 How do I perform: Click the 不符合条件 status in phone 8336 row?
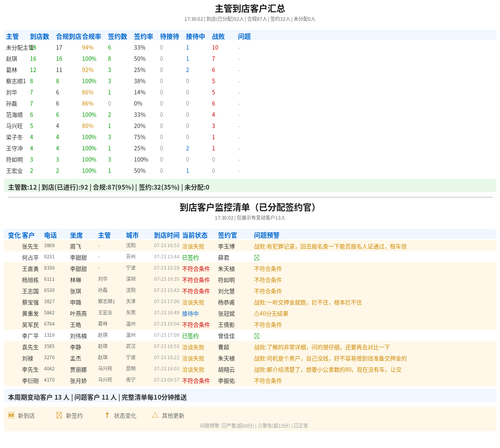[x=196, y=269]
